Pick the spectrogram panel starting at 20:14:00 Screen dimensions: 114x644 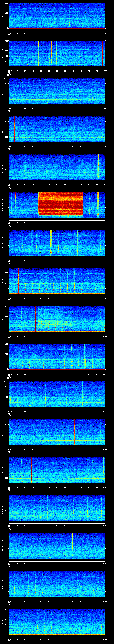tap(57, 508)
